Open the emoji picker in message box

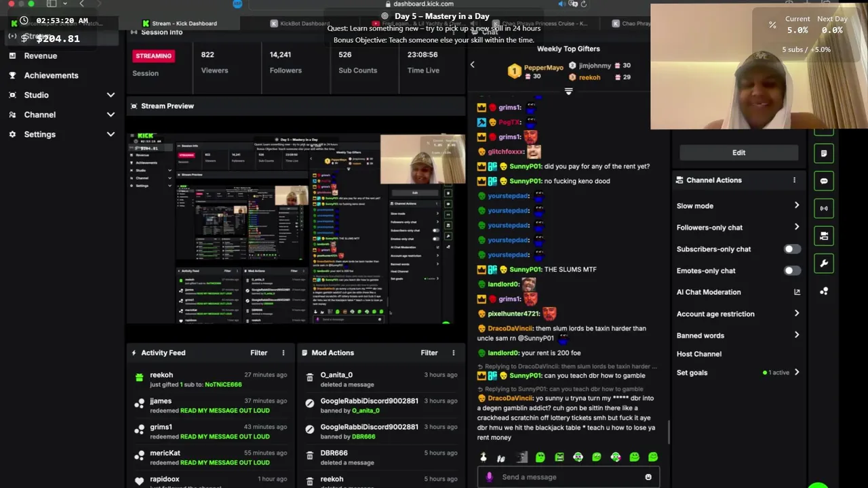click(648, 477)
